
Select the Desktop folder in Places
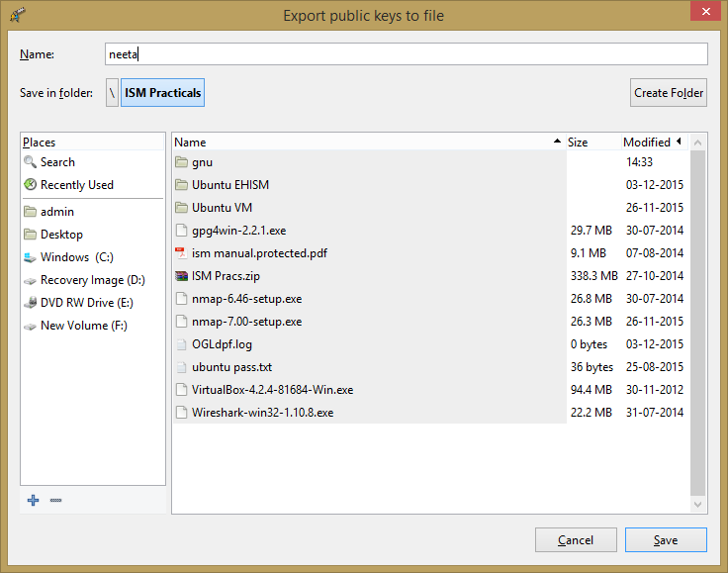(x=61, y=235)
